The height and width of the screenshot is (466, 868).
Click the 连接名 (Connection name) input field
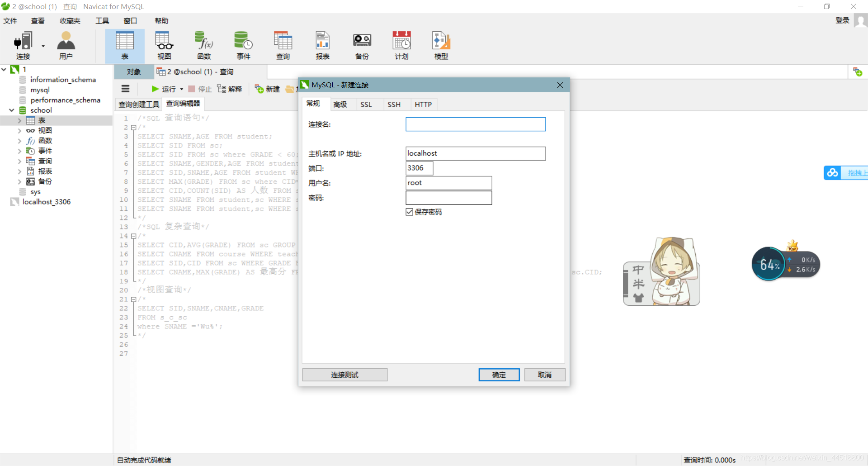tap(476, 124)
